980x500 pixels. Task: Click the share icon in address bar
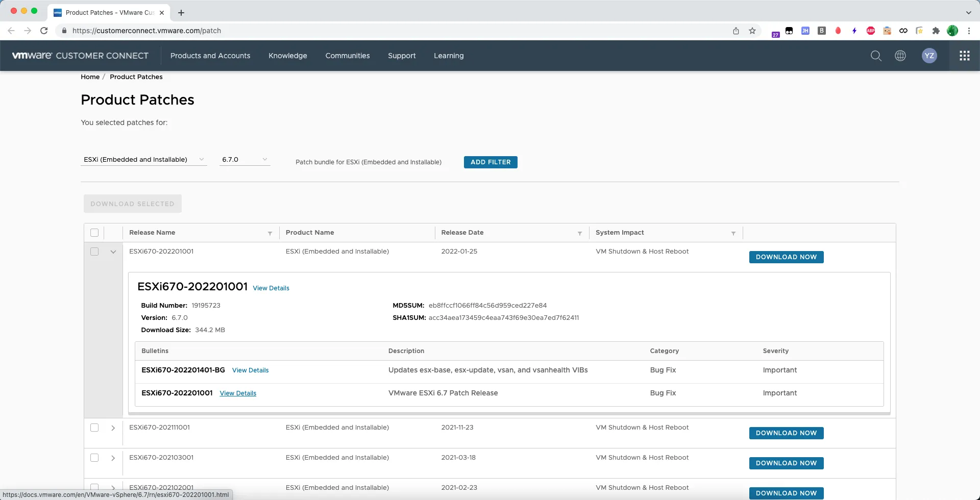tap(736, 31)
